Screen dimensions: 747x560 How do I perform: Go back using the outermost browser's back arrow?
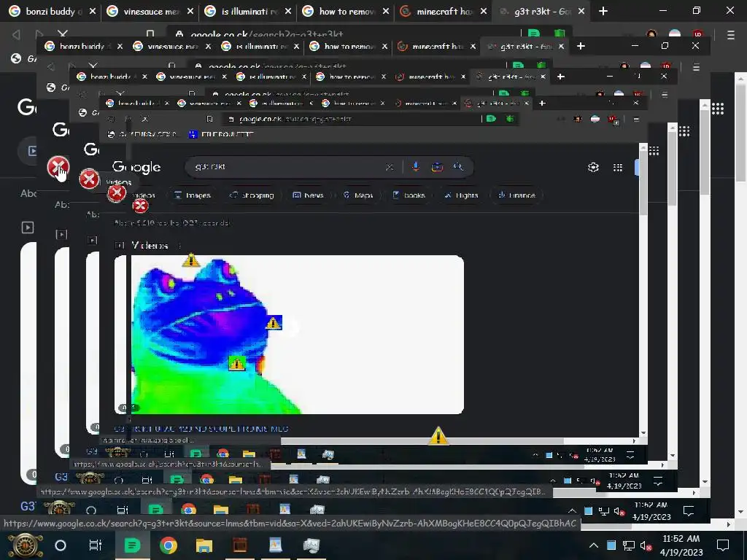16,34
